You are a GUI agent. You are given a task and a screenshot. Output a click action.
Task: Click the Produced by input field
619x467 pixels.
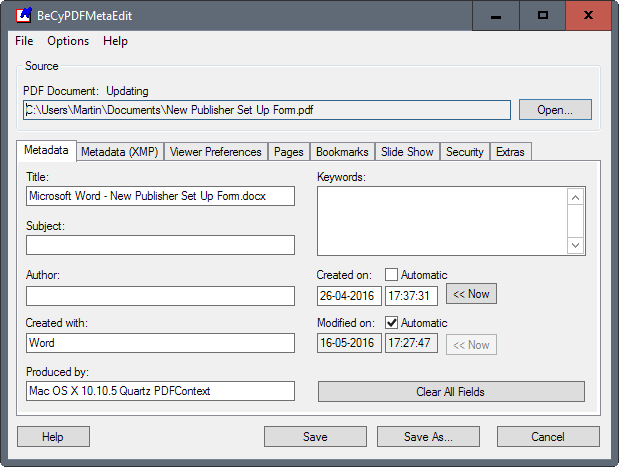[x=160, y=391]
